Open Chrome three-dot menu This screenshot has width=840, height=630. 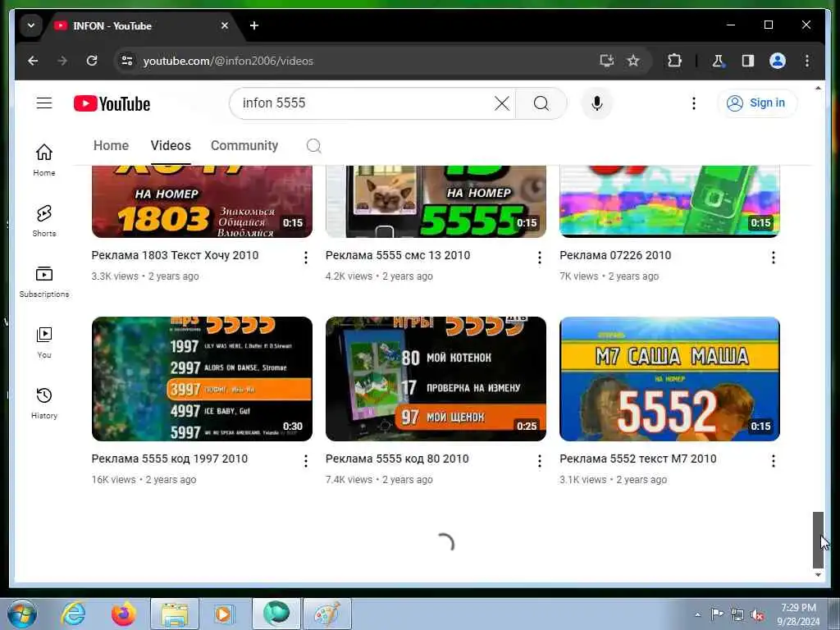click(807, 61)
